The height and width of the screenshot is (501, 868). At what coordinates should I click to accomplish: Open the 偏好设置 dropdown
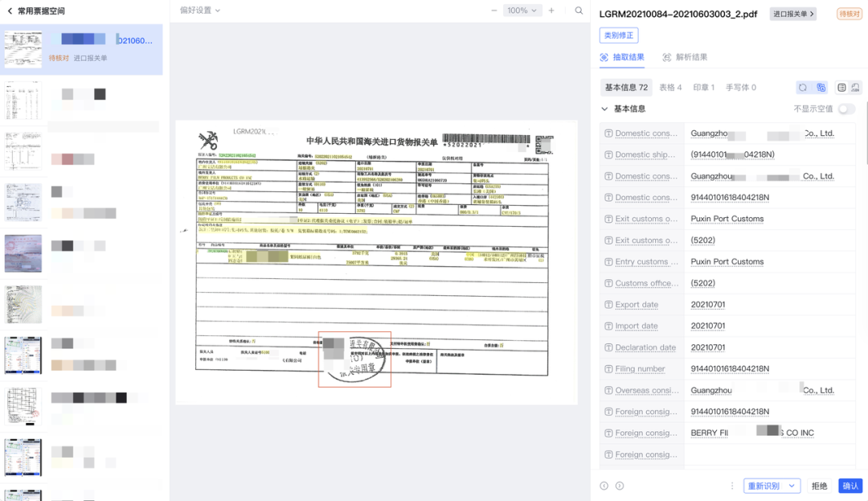point(199,10)
